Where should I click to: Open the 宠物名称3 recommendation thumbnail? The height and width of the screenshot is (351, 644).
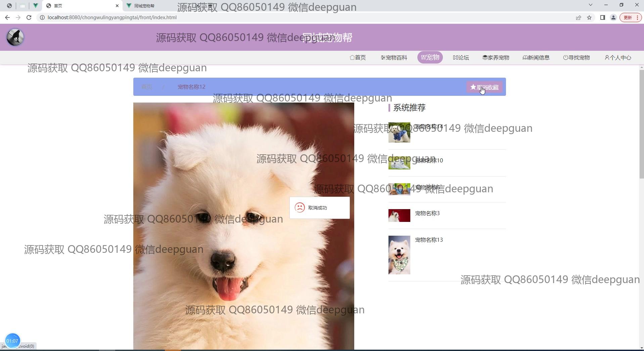coord(399,216)
